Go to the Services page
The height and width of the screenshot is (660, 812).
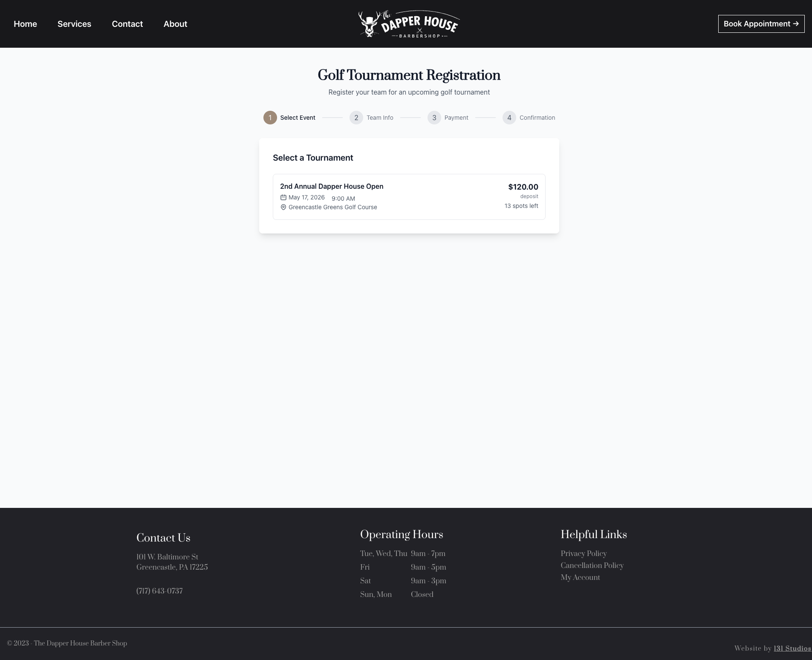coord(74,24)
